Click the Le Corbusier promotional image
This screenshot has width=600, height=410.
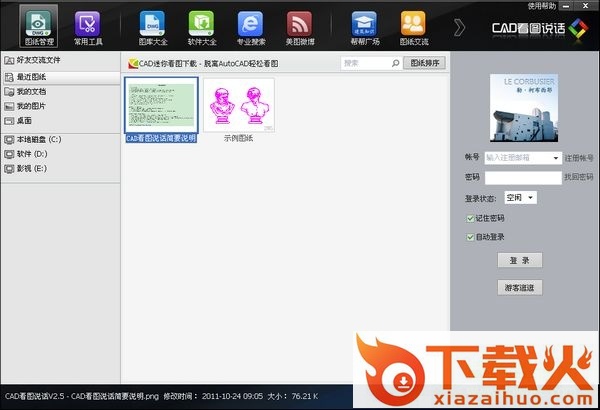pos(524,108)
